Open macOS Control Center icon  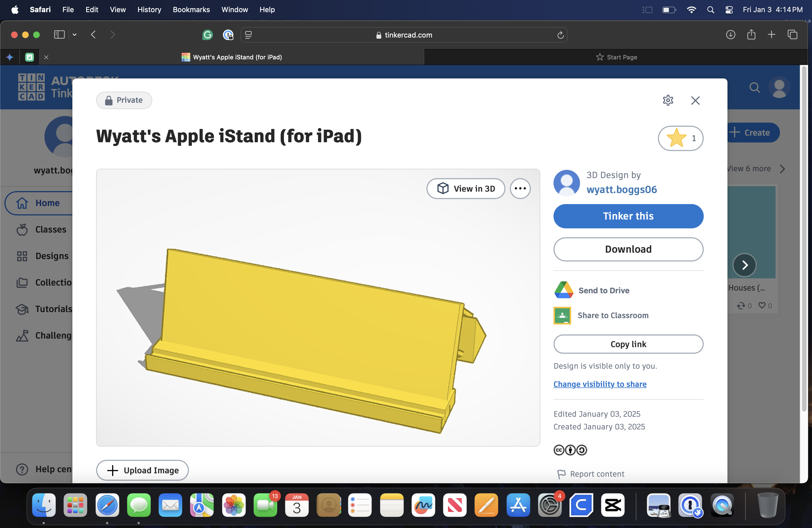click(729, 10)
